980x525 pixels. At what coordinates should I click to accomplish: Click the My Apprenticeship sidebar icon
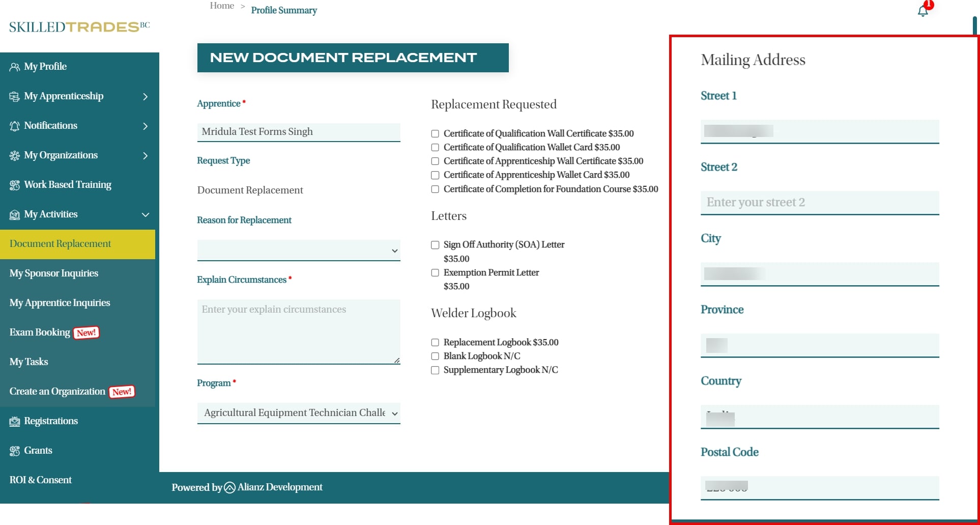pyautogui.click(x=15, y=97)
